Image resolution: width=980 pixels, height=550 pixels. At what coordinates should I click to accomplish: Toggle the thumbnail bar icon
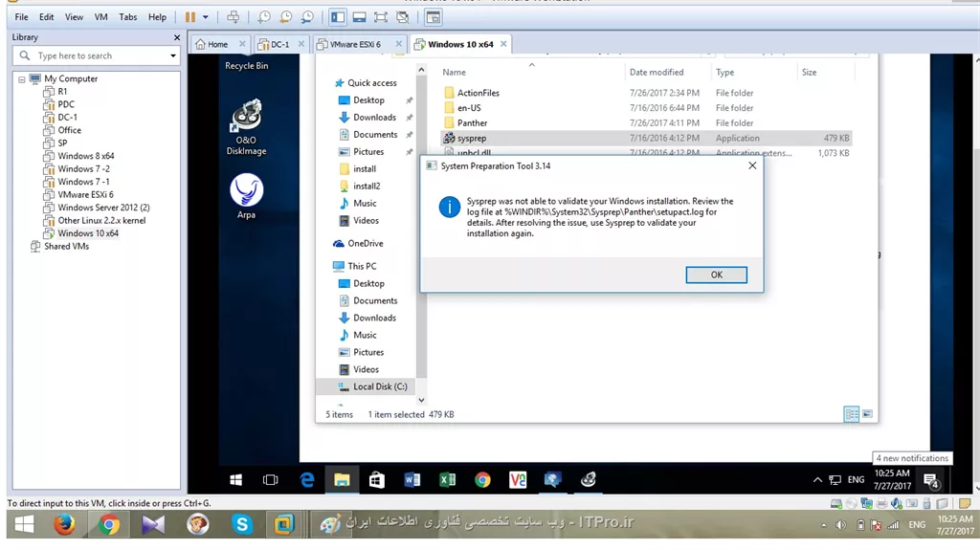(x=360, y=17)
